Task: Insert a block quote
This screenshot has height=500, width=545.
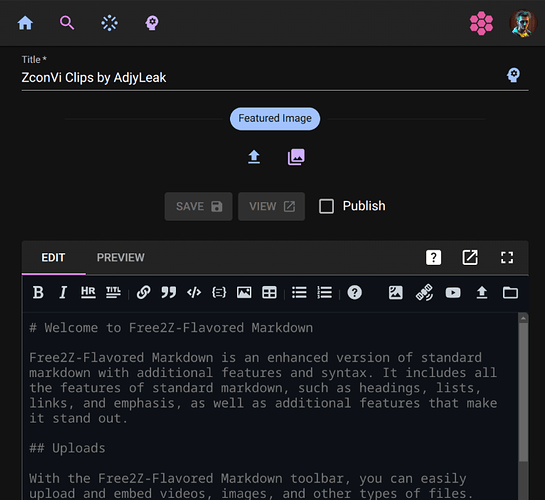Action: point(169,293)
